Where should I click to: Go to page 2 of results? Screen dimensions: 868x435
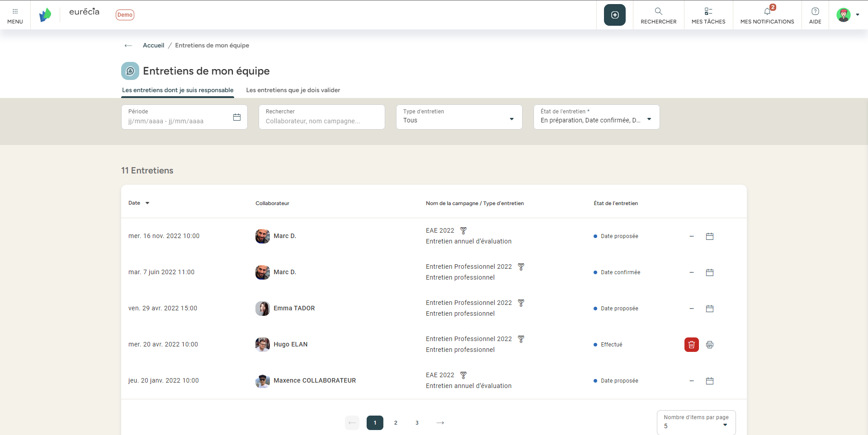click(396, 423)
